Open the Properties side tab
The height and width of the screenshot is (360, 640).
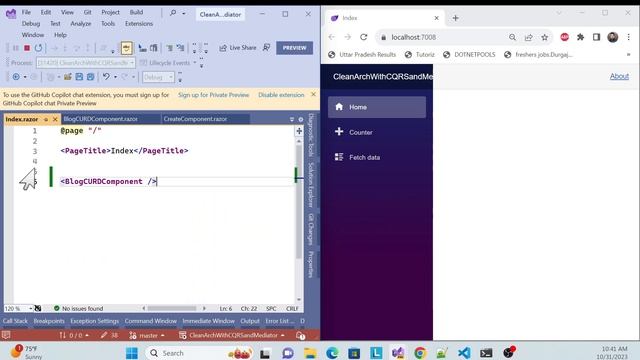(311, 264)
